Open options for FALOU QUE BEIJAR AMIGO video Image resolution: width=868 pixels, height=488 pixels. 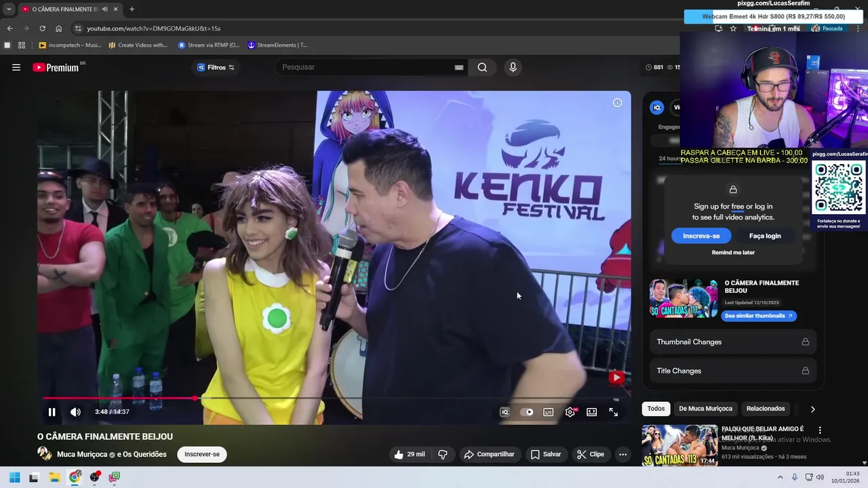click(820, 430)
